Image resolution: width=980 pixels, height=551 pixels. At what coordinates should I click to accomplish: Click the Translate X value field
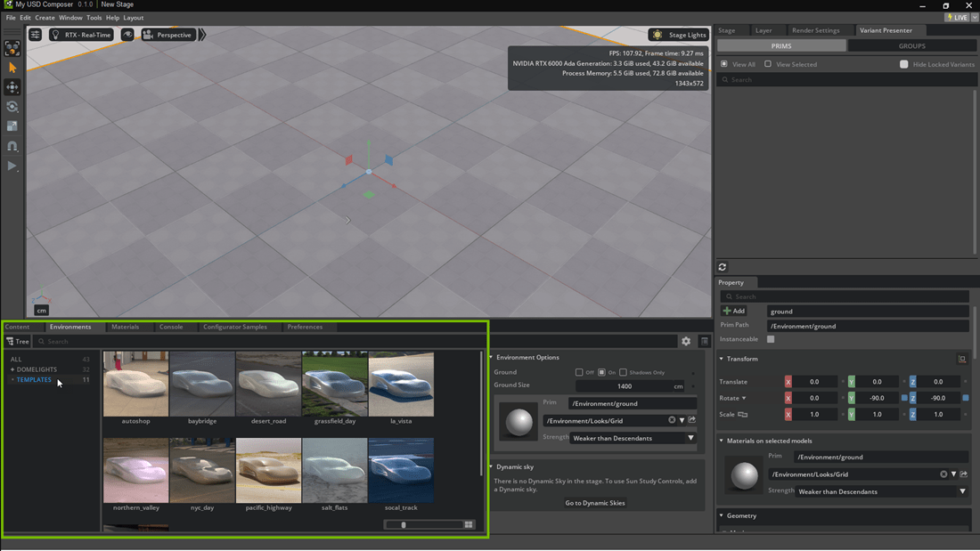pyautogui.click(x=813, y=382)
